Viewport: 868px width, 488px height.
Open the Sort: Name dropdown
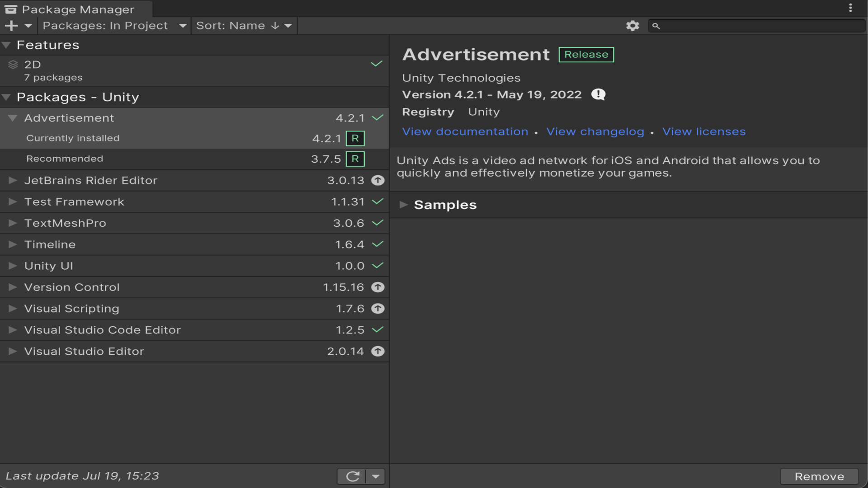[x=244, y=26]
